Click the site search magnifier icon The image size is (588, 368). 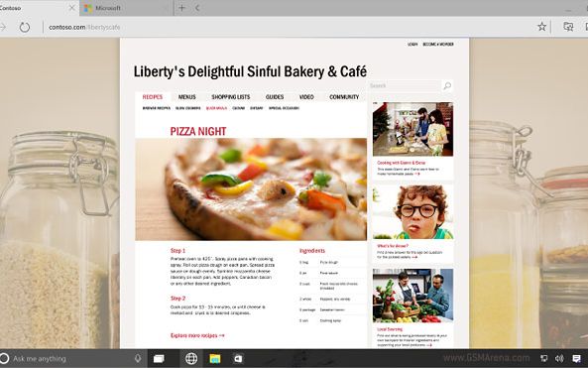coord(447,86)
